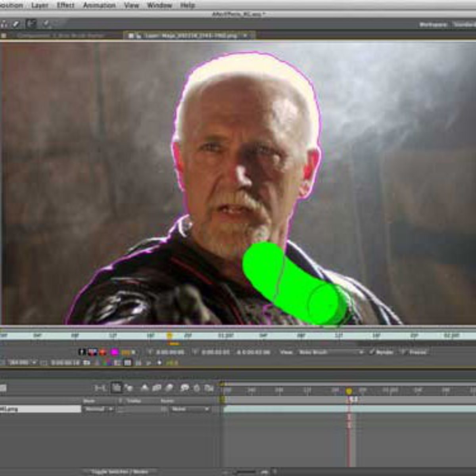Enable motion blur icon in Timeline
The height and width of the screenshot is (476, 476).
169,388
